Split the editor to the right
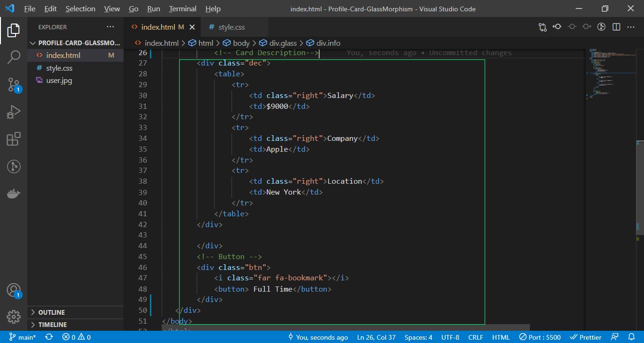Viewport: 644px width, 343px height. coord(616,27)
